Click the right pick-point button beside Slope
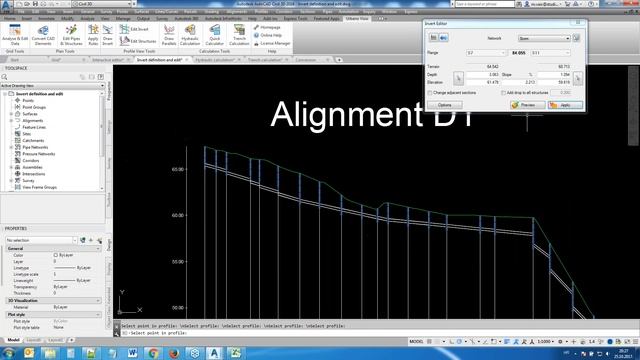The image size is (640, 360). 578,78
